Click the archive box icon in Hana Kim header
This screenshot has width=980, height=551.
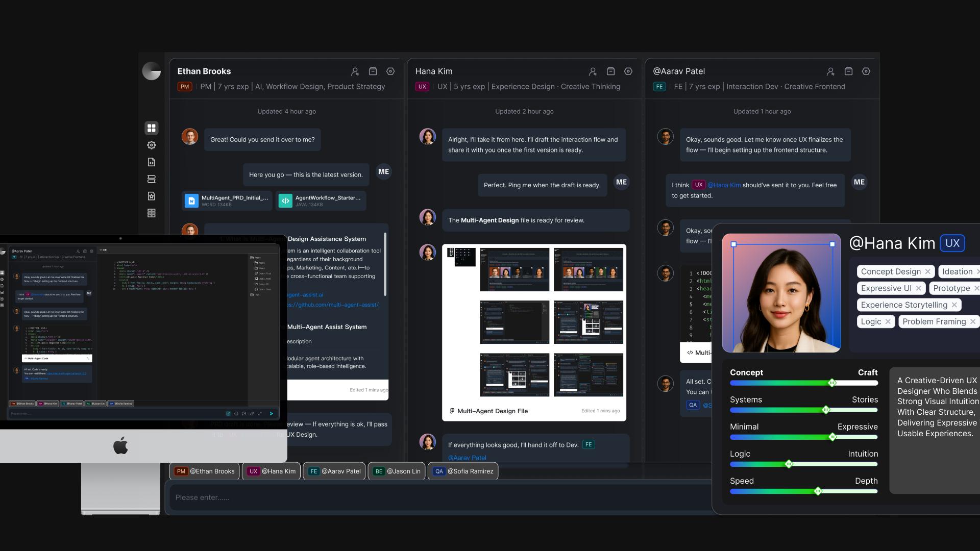610,71
